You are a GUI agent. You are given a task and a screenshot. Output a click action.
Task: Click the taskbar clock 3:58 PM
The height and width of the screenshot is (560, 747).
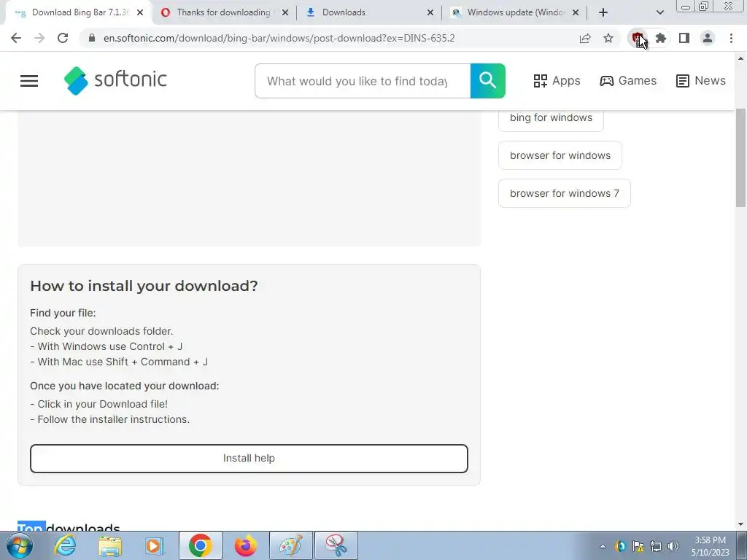pos(710,540)
